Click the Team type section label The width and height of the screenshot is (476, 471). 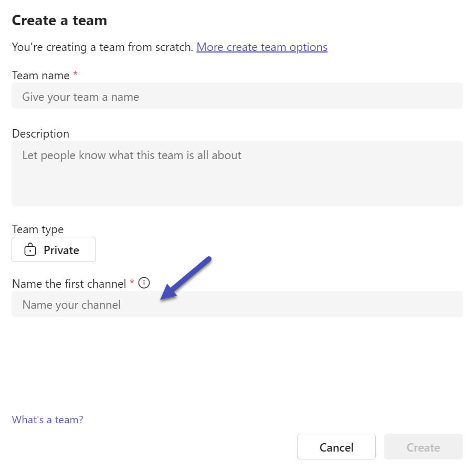click(x=37, y=229)
